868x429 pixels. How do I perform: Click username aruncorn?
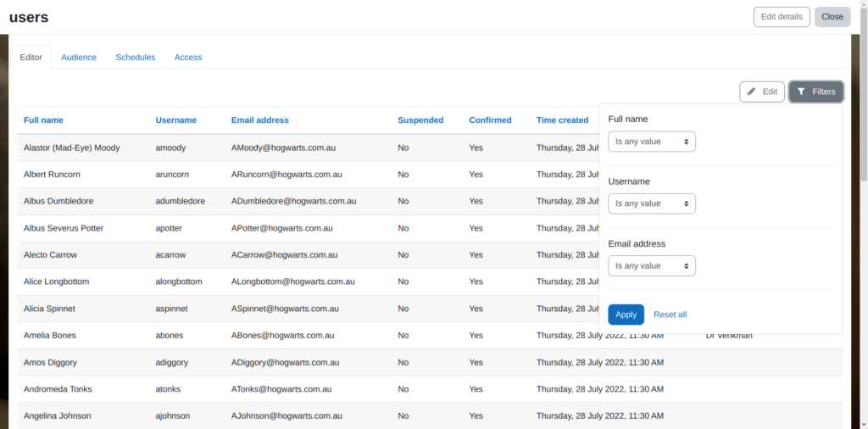tap(172, 175)
